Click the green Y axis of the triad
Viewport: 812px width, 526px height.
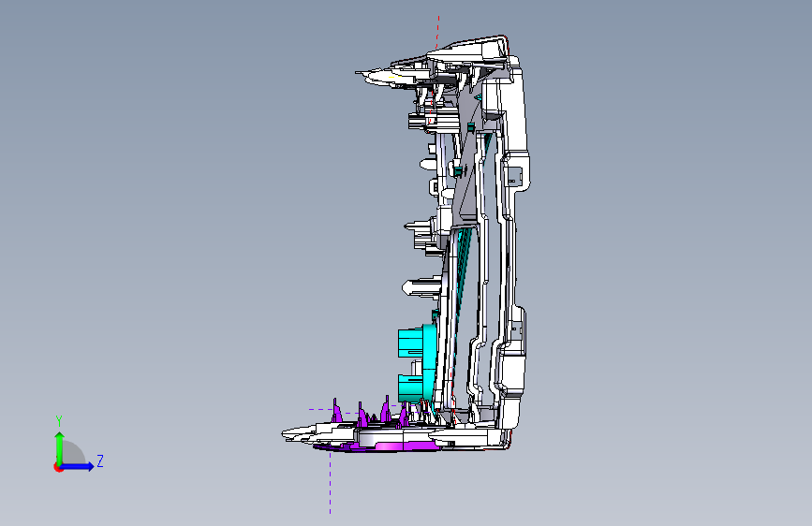[60, 448]
